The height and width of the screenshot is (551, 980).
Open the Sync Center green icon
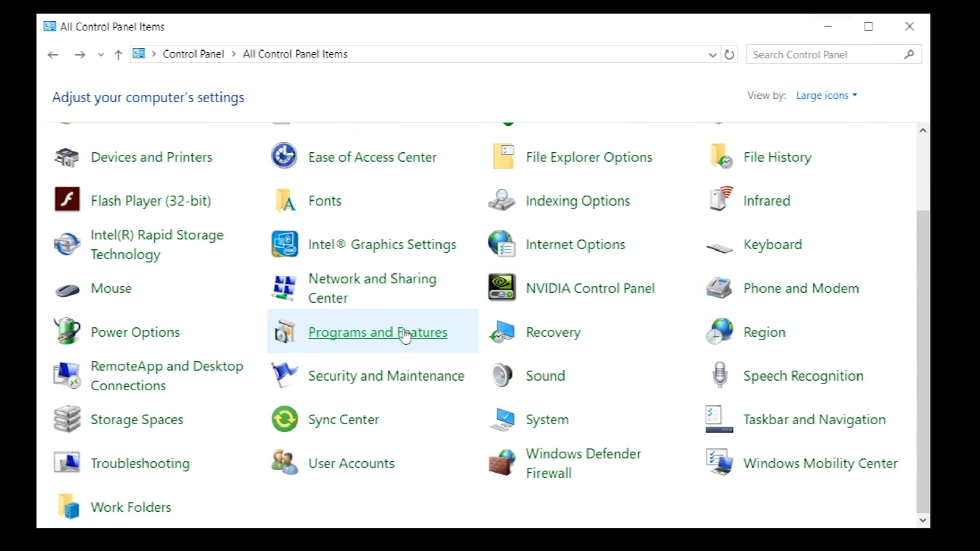(x=284, y=419)
